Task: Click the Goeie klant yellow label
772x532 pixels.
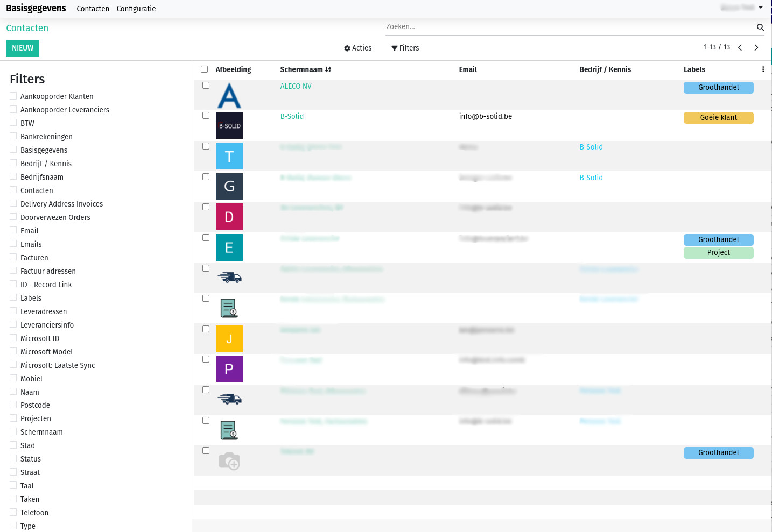Action: pyautogui.click(x=718, y=118)
